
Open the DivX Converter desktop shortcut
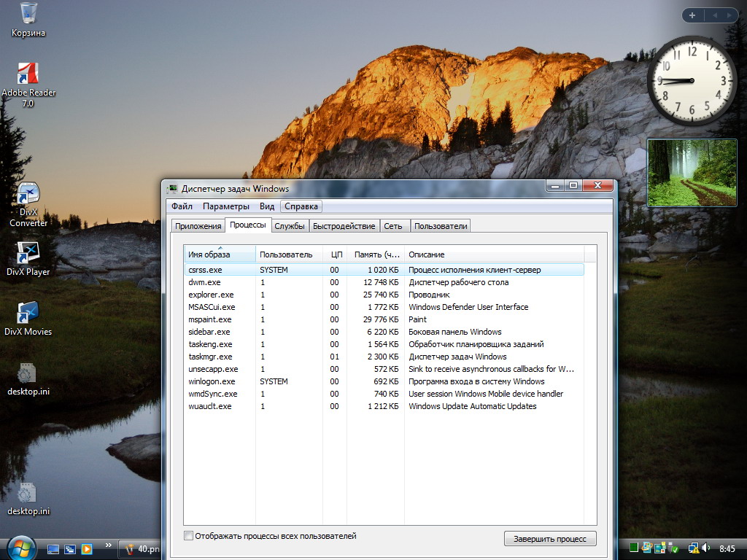coord(28,205)
